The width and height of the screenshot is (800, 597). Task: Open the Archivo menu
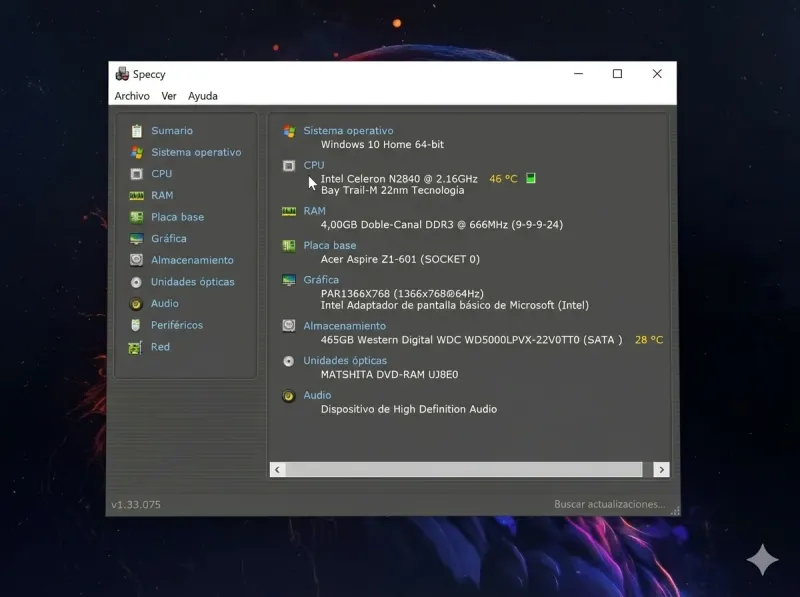[132, 96]
